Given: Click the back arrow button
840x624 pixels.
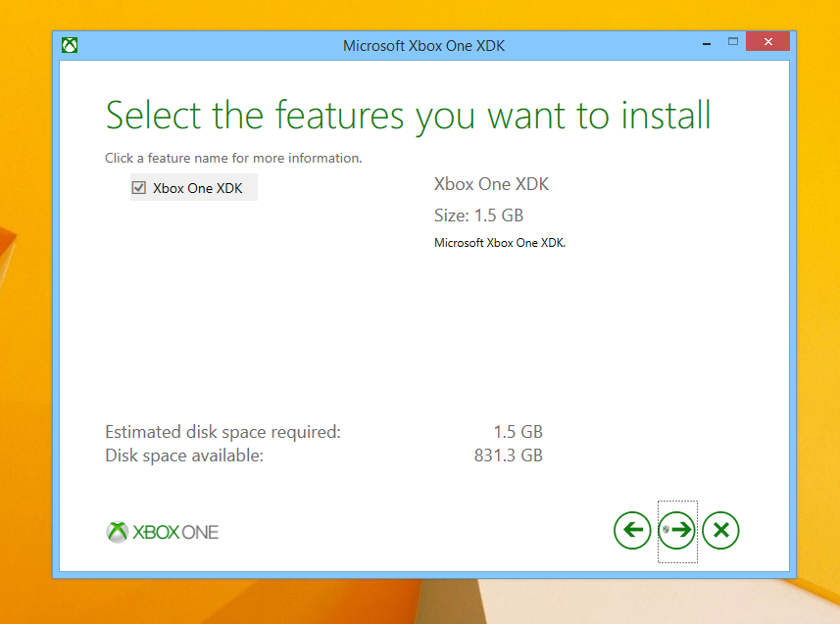Looking at the screenshot, I should pos(632,530).
